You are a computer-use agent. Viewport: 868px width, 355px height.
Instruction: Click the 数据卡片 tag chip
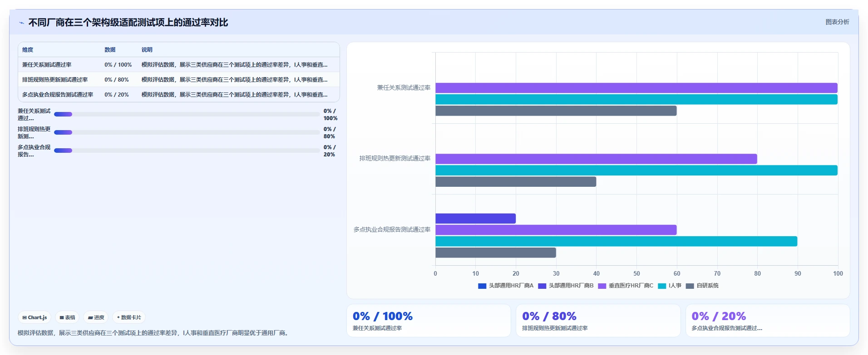[129, 317]
